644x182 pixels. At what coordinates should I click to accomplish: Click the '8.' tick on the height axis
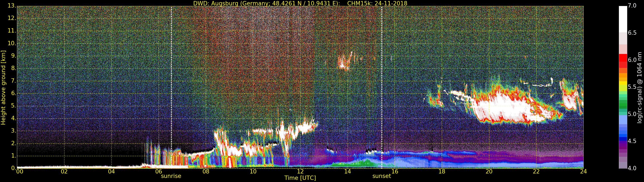(13, 68)
